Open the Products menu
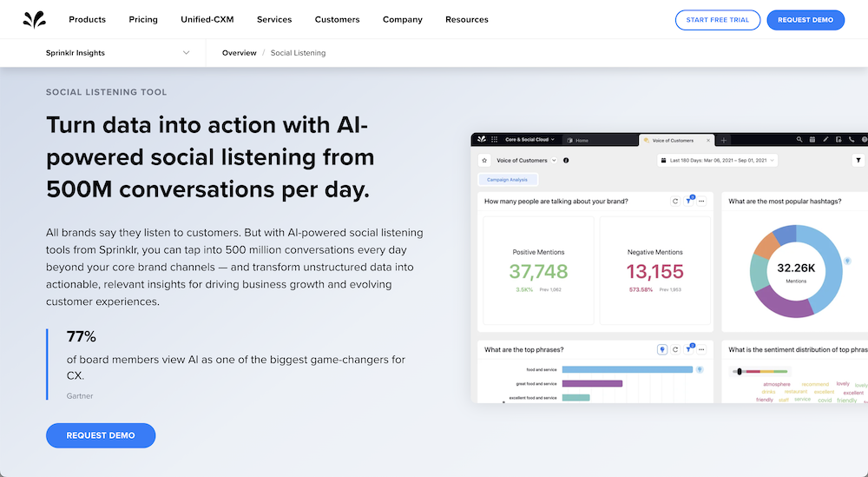The height and width of the screenshot is (477, 868). (x=87, y=19)
